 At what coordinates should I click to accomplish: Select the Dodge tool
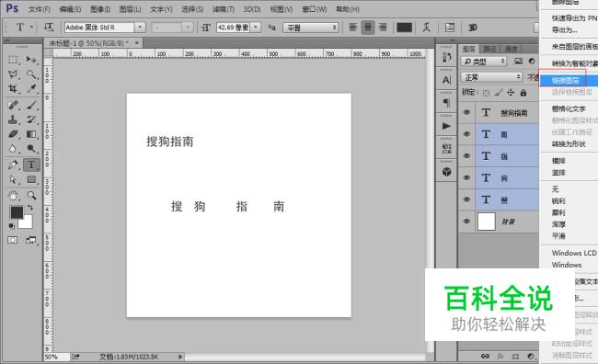(x=31, y=149)
